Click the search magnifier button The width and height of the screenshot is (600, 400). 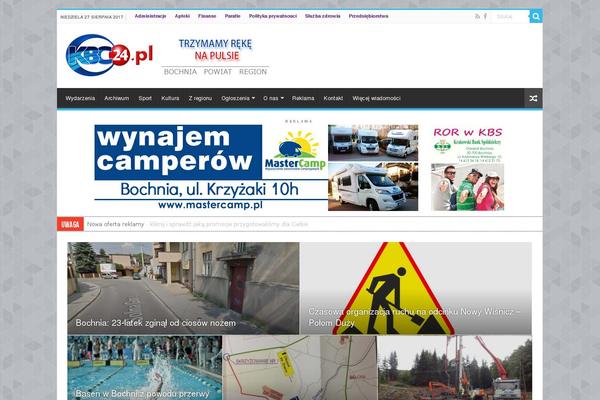click(536, 16)
